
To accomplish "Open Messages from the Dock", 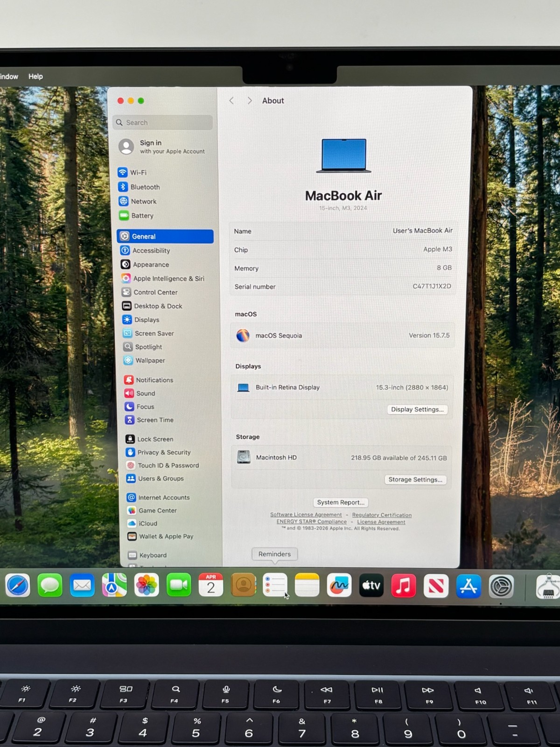I will click(50, 585).
